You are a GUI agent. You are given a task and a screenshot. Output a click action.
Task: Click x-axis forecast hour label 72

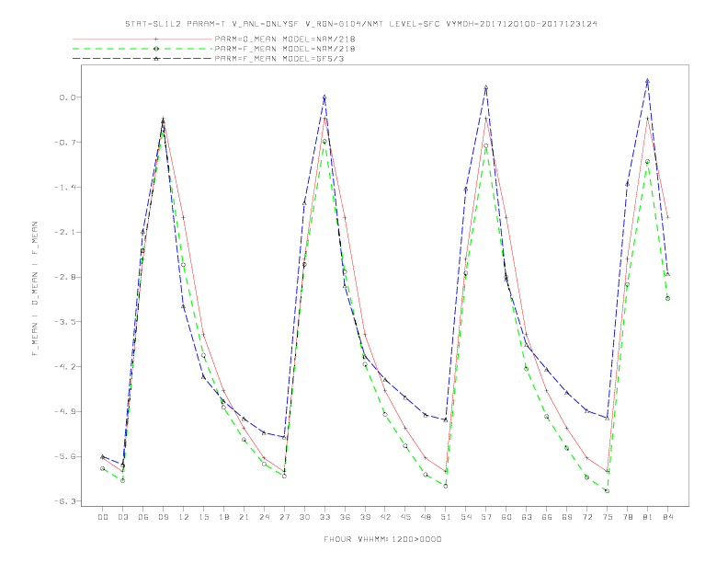tap(586, 517)
